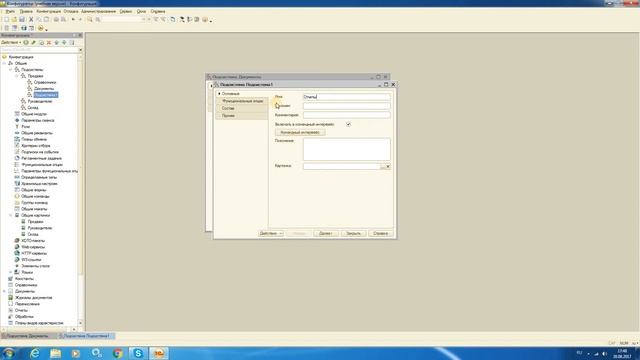
Task: Click the Add green plus icon in the configuration panel
Action: 26,42
